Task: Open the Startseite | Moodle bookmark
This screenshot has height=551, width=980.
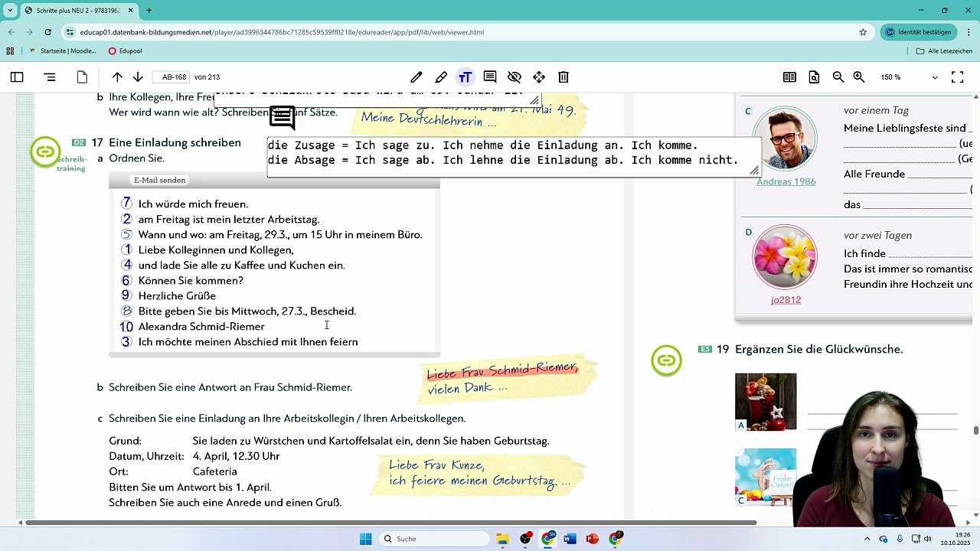Action: click(x=63, y=51)
